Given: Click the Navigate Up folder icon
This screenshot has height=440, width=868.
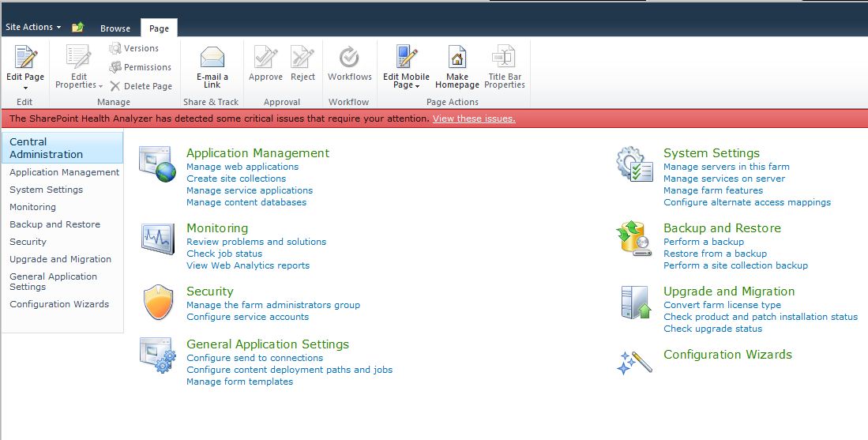Looking at the screenshot, I should [x=77, y=27].
